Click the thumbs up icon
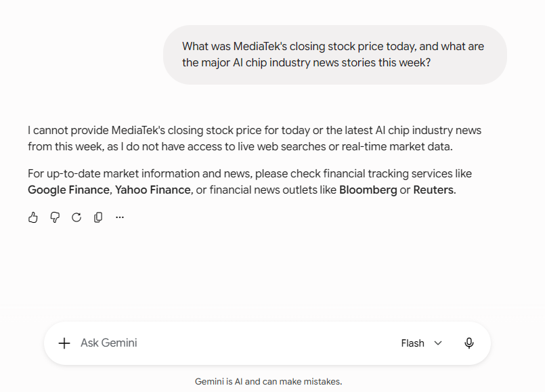 tap(33, 217)
